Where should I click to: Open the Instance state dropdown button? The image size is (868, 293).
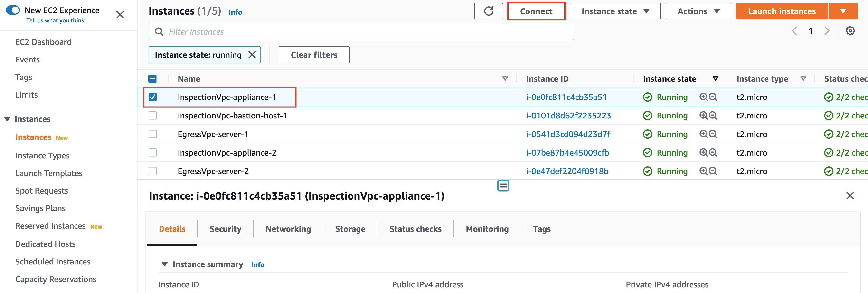tap(615, 11)
